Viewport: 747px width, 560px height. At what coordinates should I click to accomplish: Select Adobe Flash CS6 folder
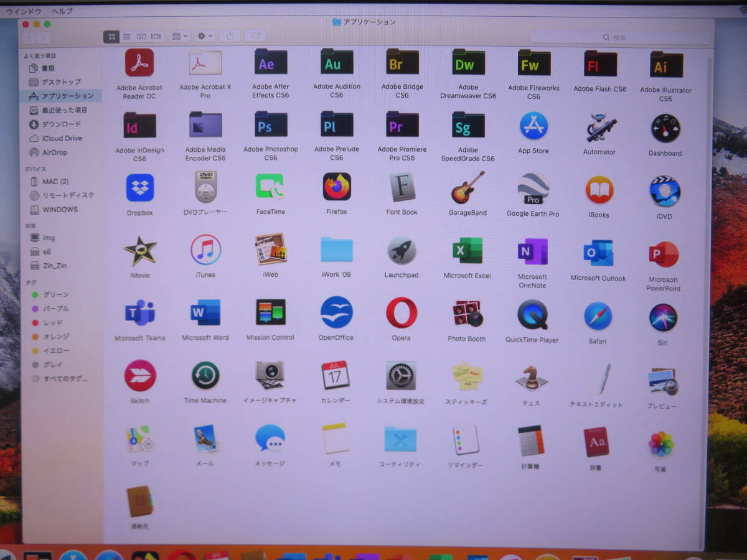point(600,64)
